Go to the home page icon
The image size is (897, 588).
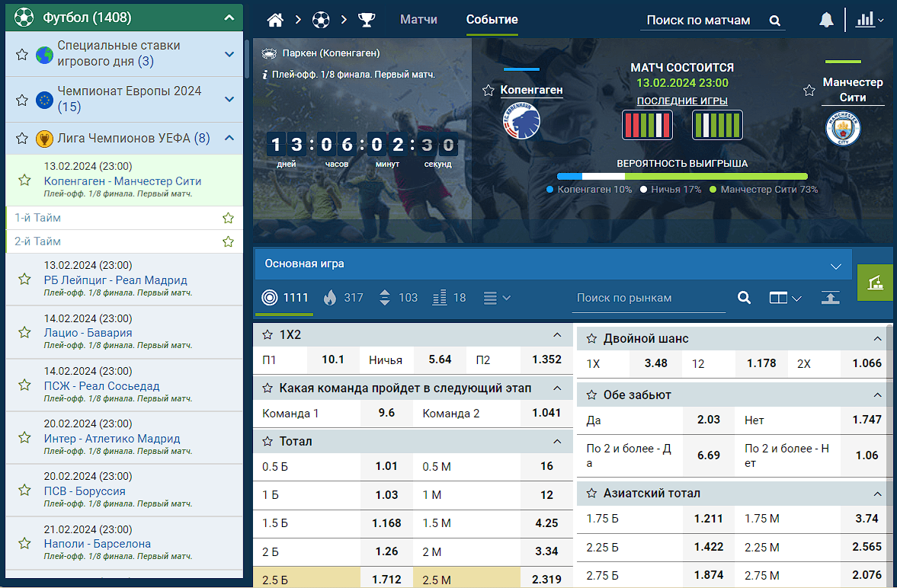pos(275,20)
